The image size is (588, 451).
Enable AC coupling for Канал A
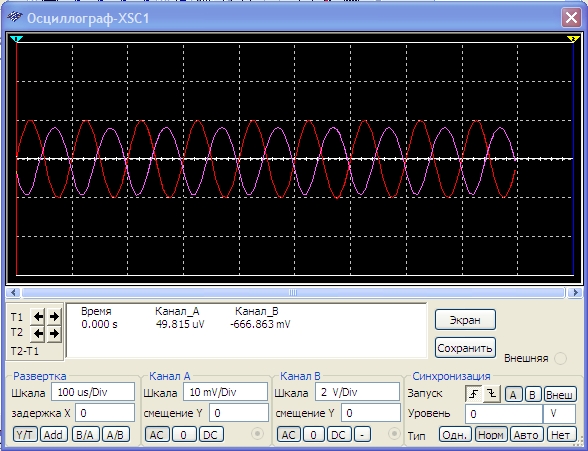[x=157, y=435]
